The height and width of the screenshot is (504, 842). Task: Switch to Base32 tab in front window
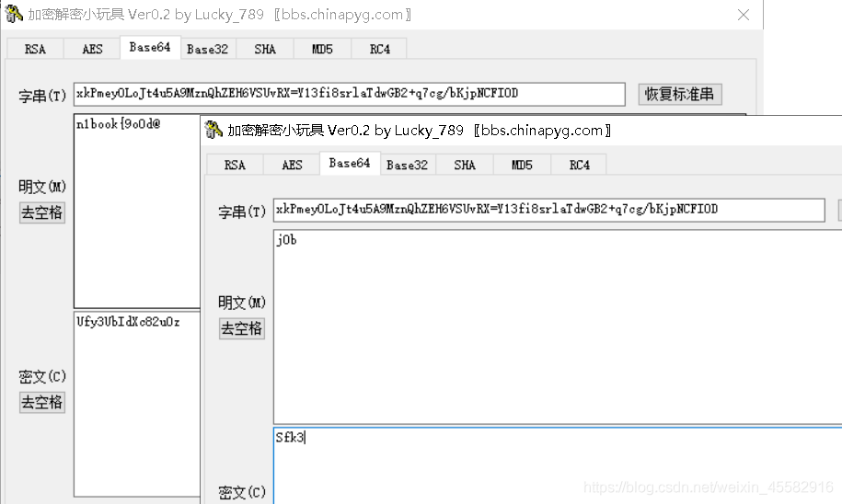coord(407,165)
